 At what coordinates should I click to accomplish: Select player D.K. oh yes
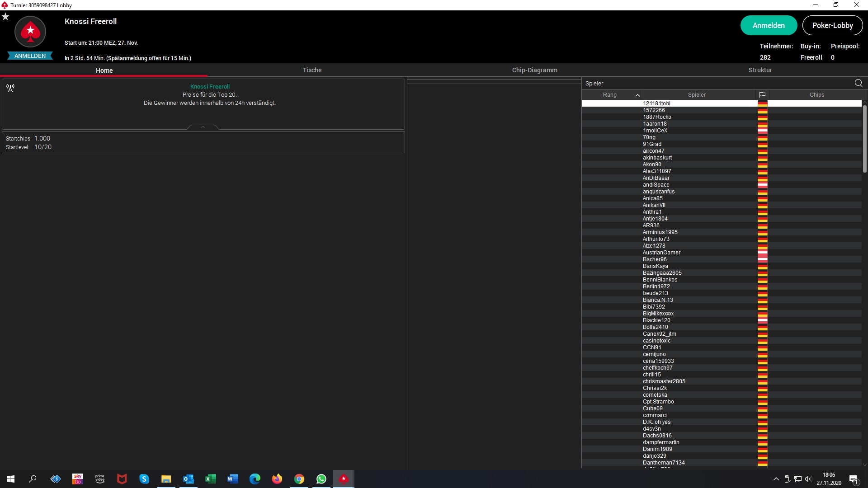pos(722,422)
